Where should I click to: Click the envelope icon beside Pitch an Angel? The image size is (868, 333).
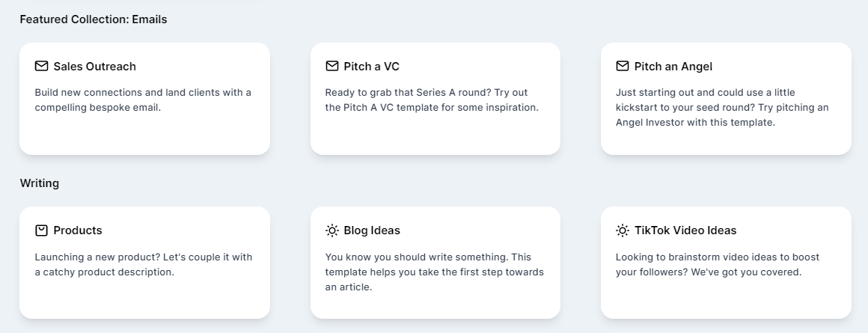(623, 67)
